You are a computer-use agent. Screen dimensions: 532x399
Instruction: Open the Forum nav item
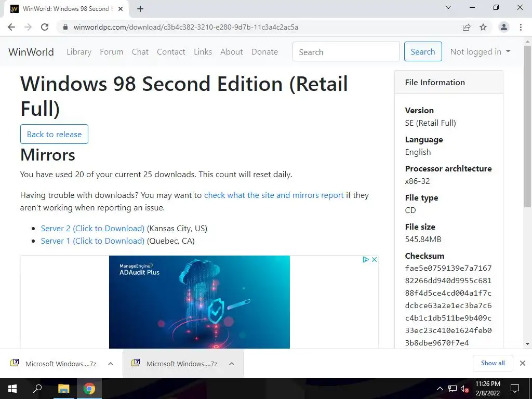click(111, 52)
